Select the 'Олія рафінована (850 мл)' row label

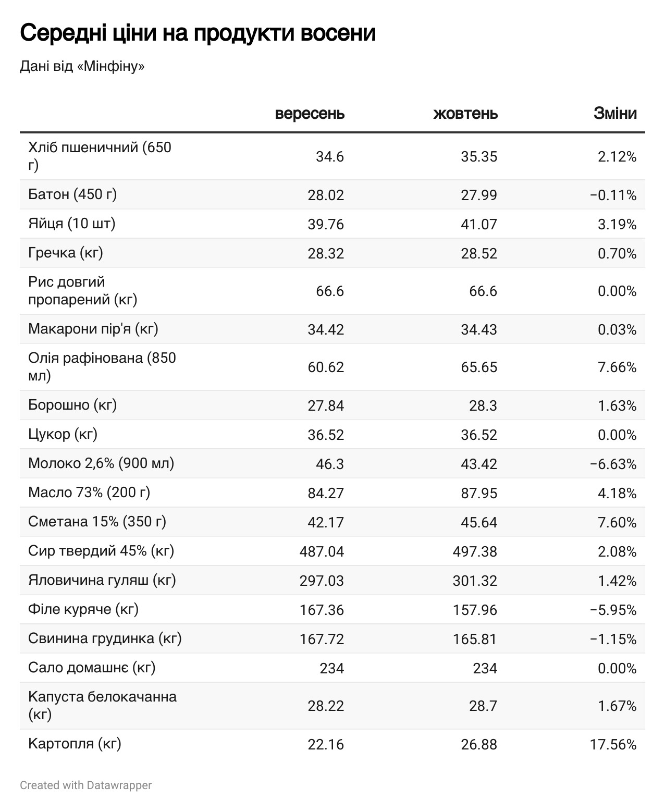102,366
